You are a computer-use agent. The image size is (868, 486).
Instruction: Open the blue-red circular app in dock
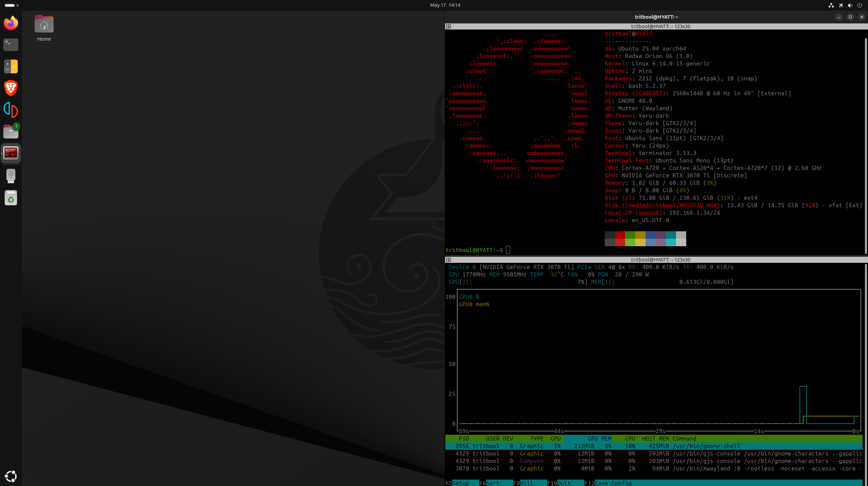point(11,110)
